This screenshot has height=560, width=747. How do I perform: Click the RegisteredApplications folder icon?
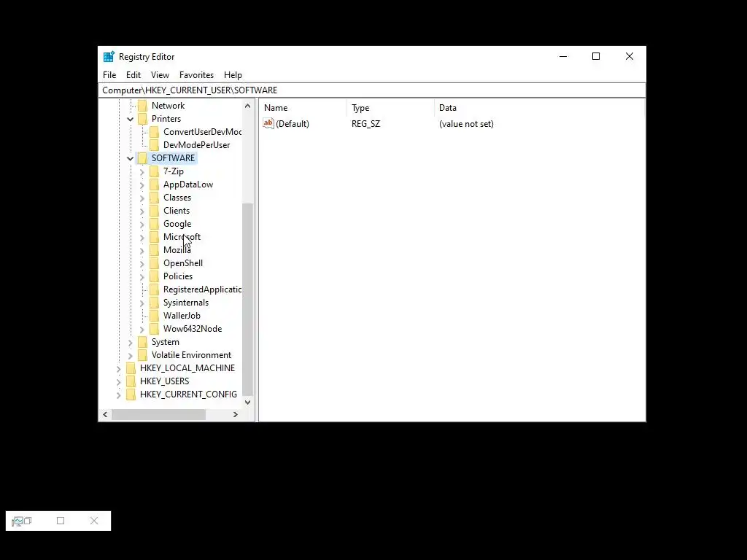(x=155, y=289)
